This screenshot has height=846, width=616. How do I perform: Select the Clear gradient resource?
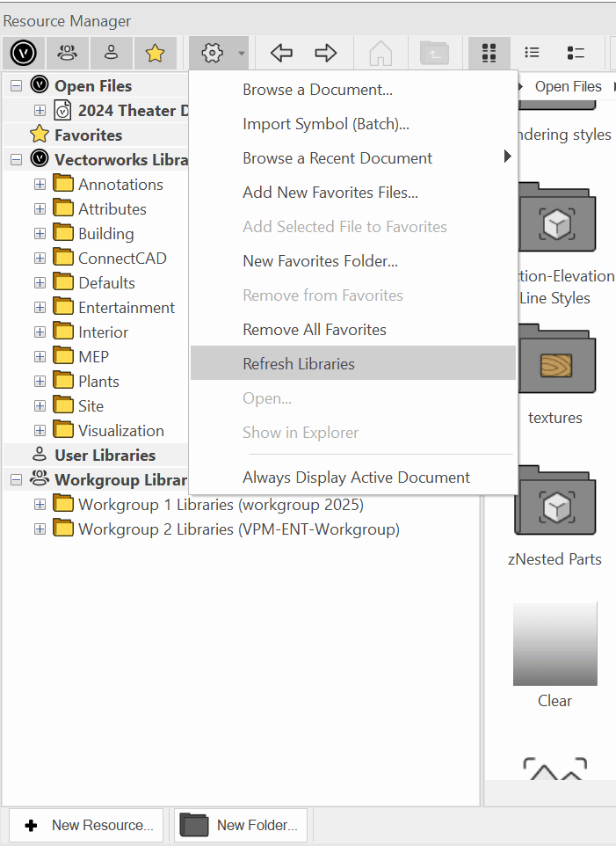click(555, 645)
